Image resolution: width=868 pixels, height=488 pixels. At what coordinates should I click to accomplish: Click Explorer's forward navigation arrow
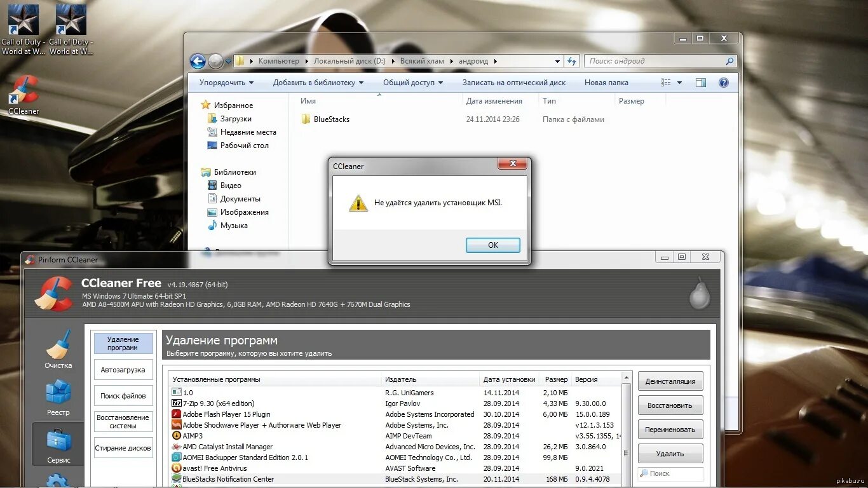(215, 61)
